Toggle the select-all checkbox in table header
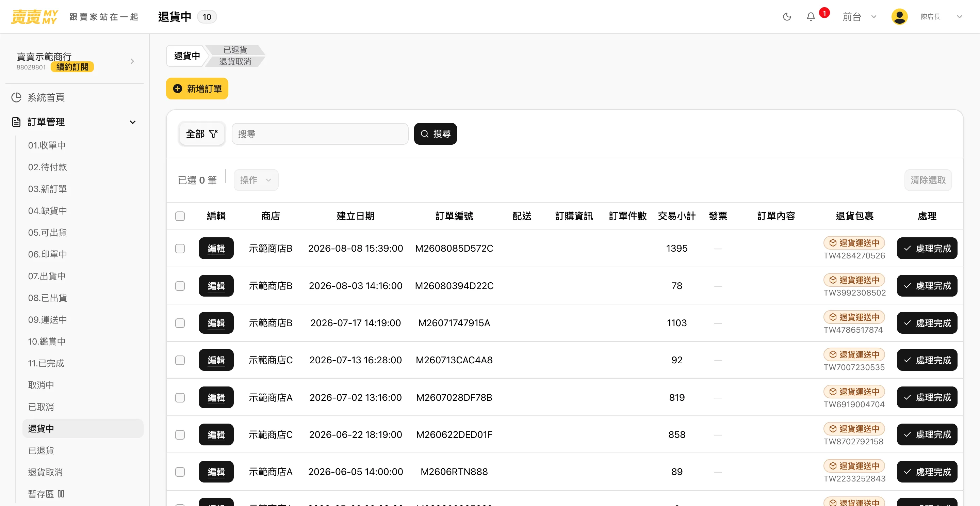 tap(180, 216)
